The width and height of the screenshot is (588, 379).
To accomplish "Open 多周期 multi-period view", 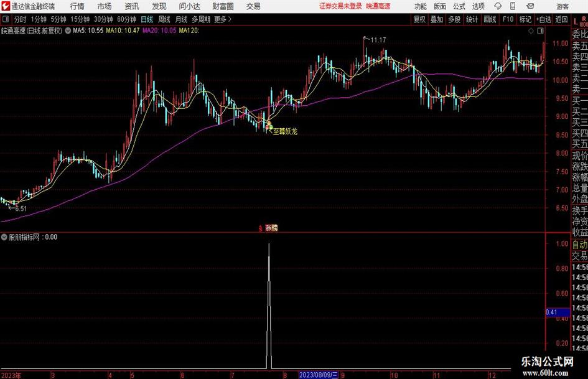I will 201,19.
